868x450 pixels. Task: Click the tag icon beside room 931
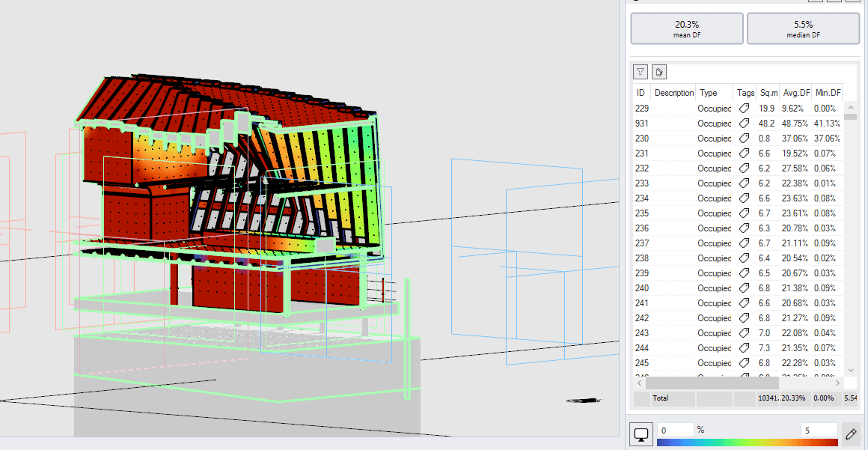coord(745,123)
